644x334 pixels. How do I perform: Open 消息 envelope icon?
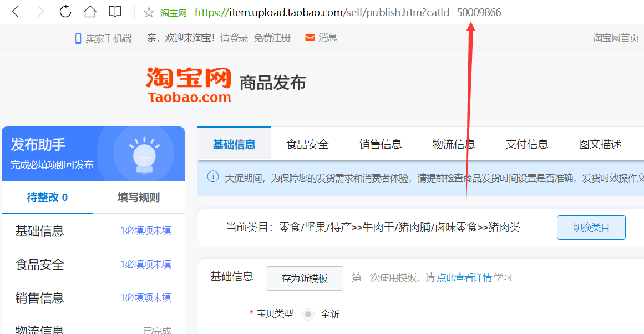click(x=310, y=38)
